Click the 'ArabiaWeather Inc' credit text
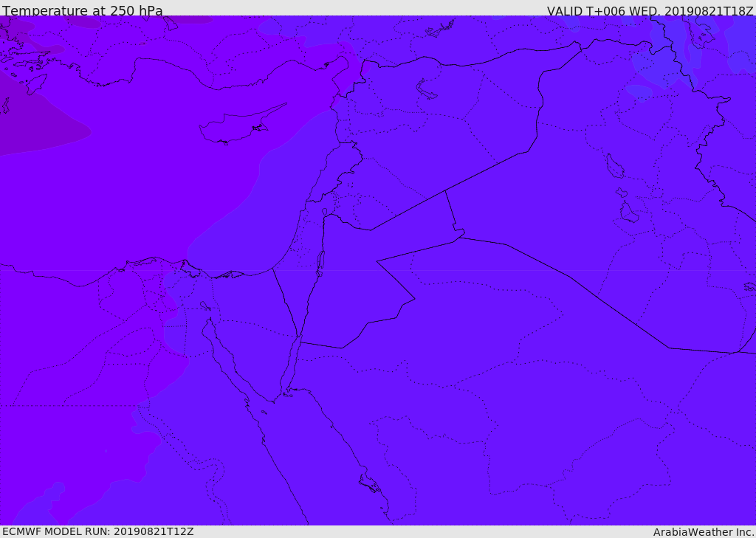This screenshot has height=538, width=756. [703, 532]
